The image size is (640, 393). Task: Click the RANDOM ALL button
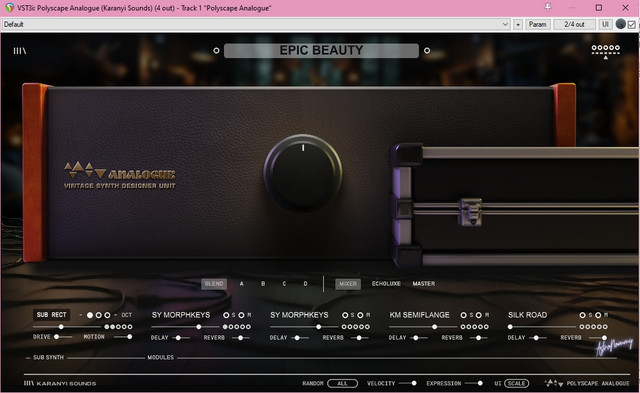pyautogui.click(x=342, y=383)
